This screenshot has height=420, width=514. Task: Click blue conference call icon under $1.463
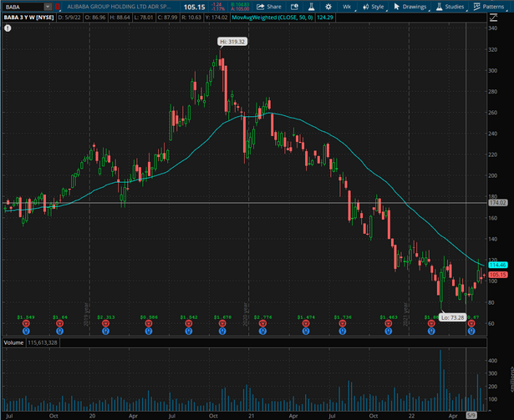tap(389, 331)
